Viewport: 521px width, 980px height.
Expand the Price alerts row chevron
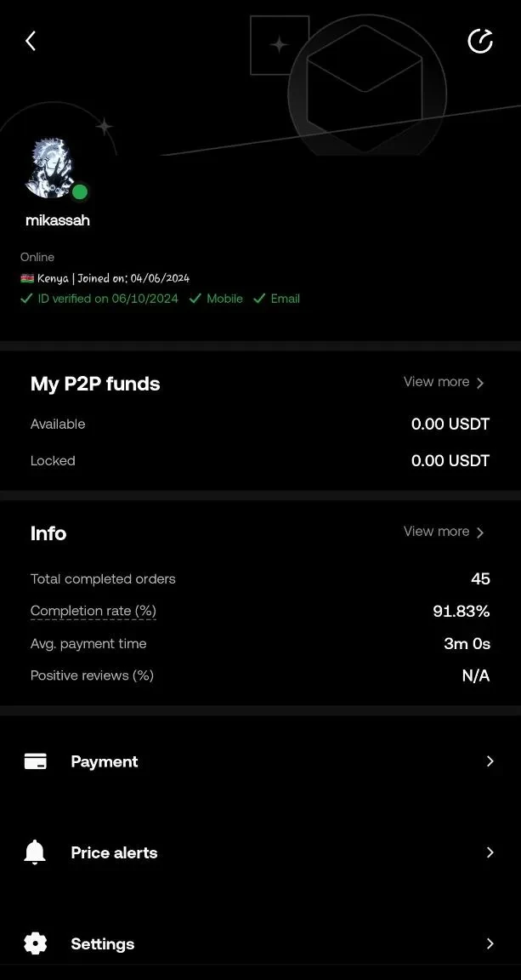490,852
